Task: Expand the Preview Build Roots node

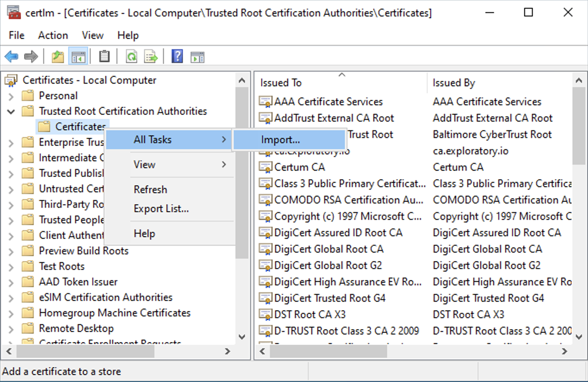Action: (x=11, y=251)
